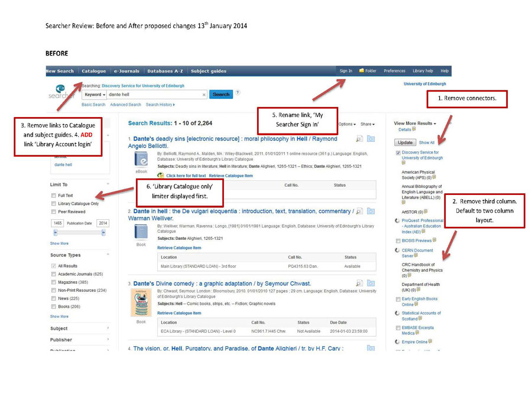Image resolution: width=532 pixels, height=400 pixels.
Task: Click the question mark help icon beside Search
Action: tap(238, 92)
